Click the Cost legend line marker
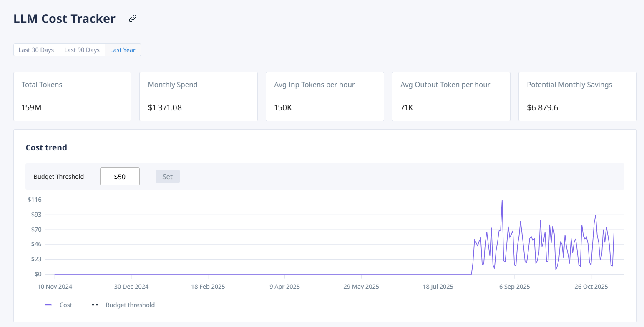The image size is (644, 327). 48,305
